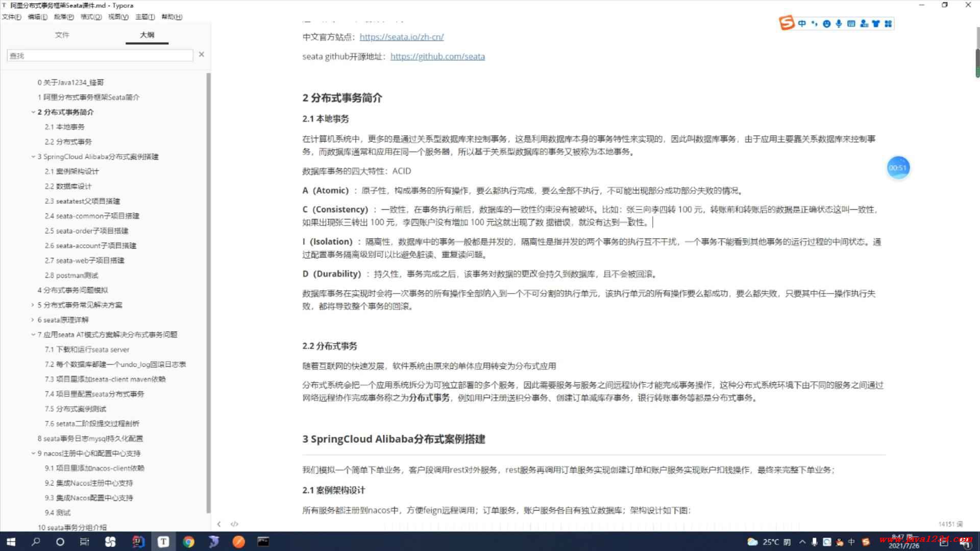The width and height of the screenshot is (980, 551).
Task: Click the blue 00:51 recording timer bubble
Action: click(898, 167)
